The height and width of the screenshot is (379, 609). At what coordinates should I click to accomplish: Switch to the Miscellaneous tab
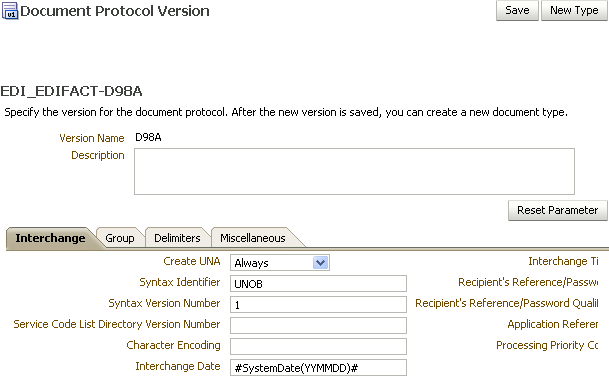point(252,238)
